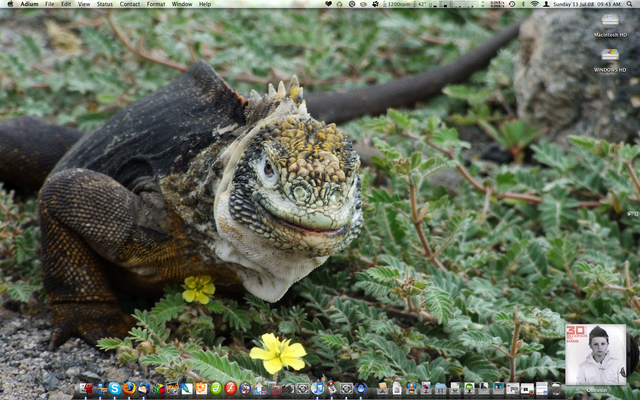Open the Status menu
The width and height of the screenshot is (640, 400).
coord(104,4)
